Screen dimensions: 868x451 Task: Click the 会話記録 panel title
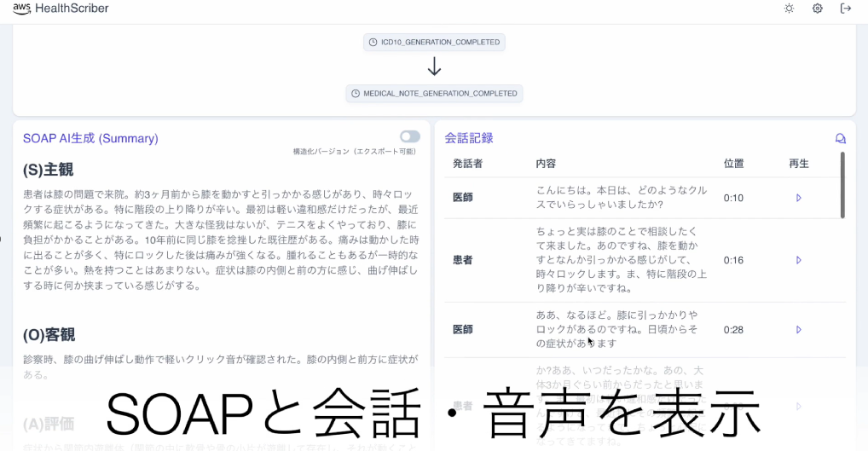click(x=469, y=138)
